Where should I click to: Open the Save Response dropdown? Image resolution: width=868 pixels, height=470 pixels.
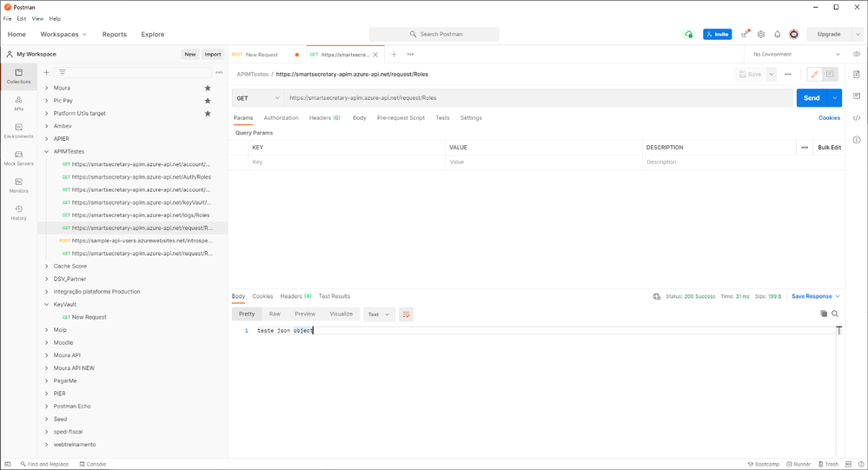point(815,297)
